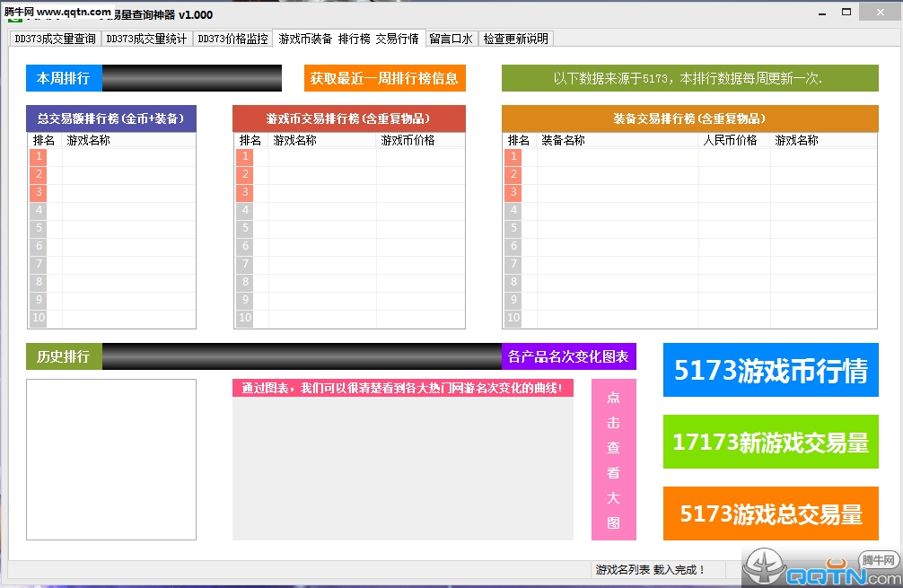
Task: Close the application window
Action: coord(881,12)
